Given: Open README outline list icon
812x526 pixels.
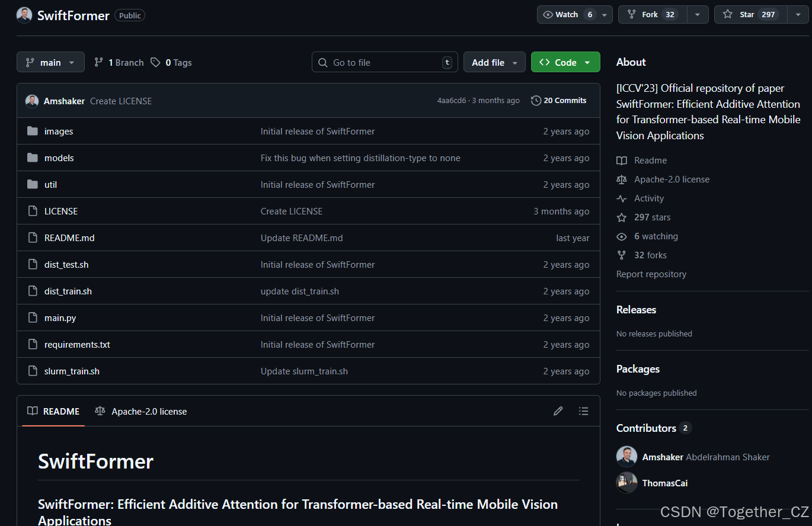Looking at the screenshot, I should [584, 411].
